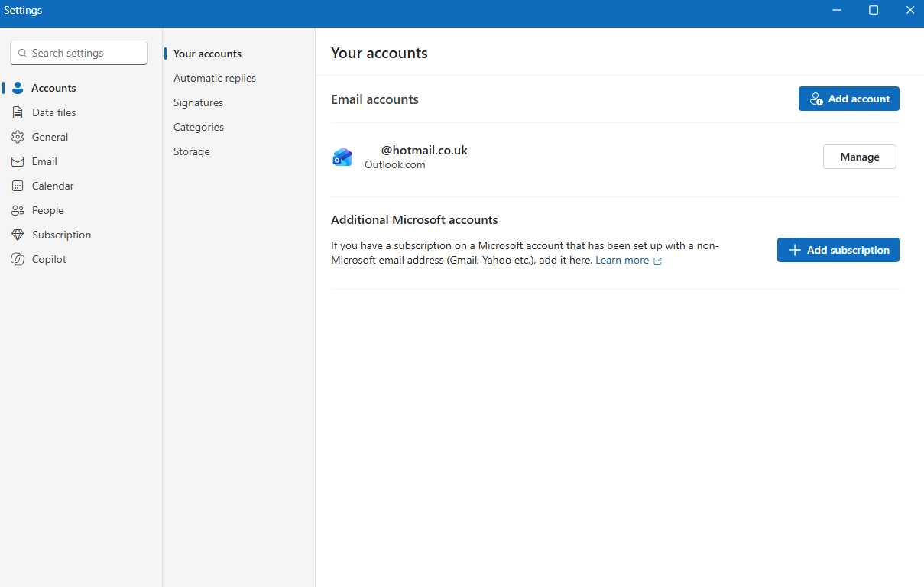The image size is (924, 587).
Task: Click the Outlook.com account type label
Action: pos(395,164)
